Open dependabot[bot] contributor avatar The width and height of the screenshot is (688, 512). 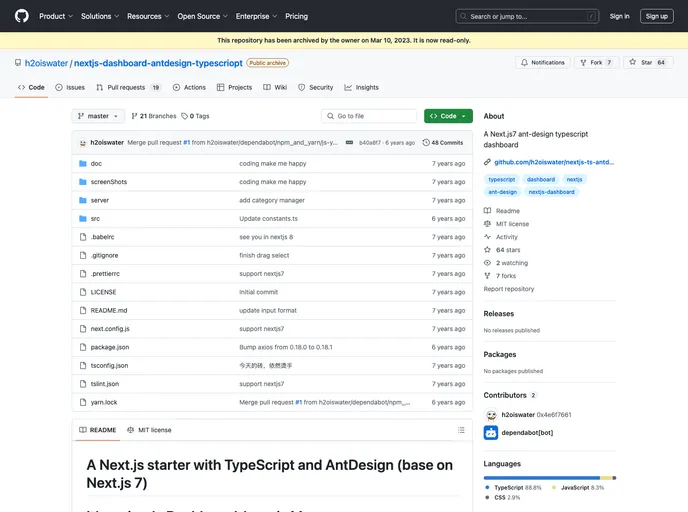point(491,433)
